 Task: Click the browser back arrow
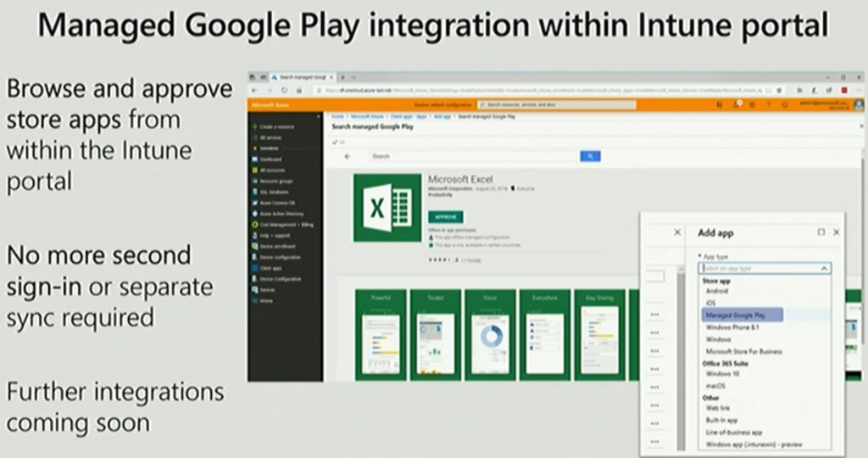254,90
